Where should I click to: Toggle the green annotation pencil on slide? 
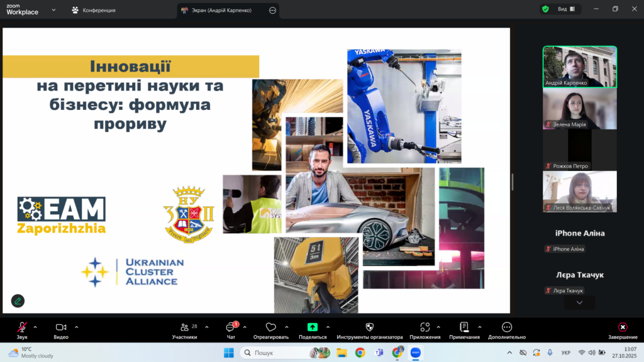coord(18,301)
